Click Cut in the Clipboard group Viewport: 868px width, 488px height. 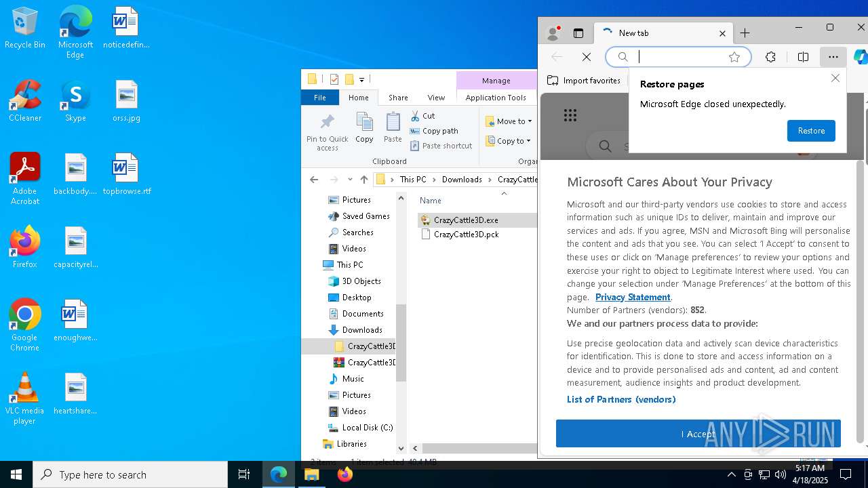coord(422,116)
